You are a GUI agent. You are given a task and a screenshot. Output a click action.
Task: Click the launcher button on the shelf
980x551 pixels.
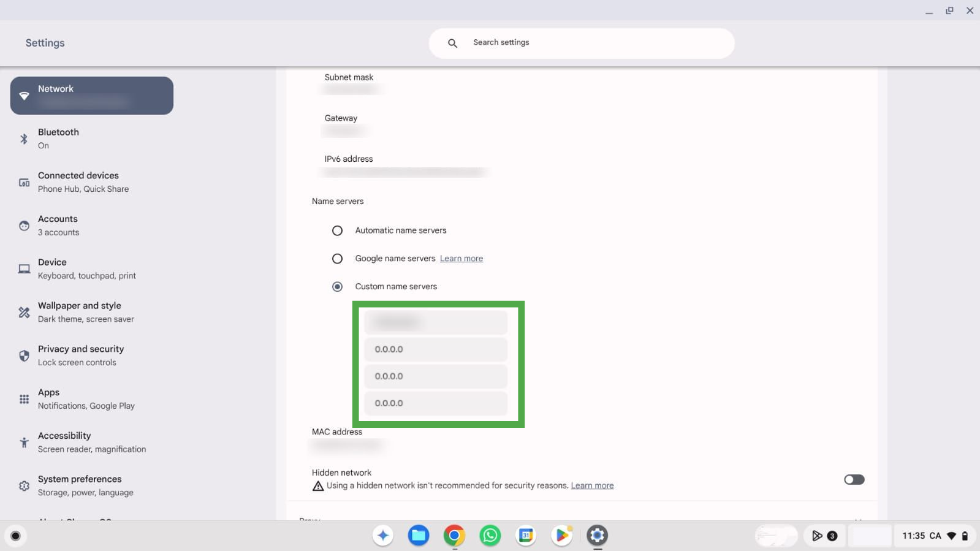(16, 536)
